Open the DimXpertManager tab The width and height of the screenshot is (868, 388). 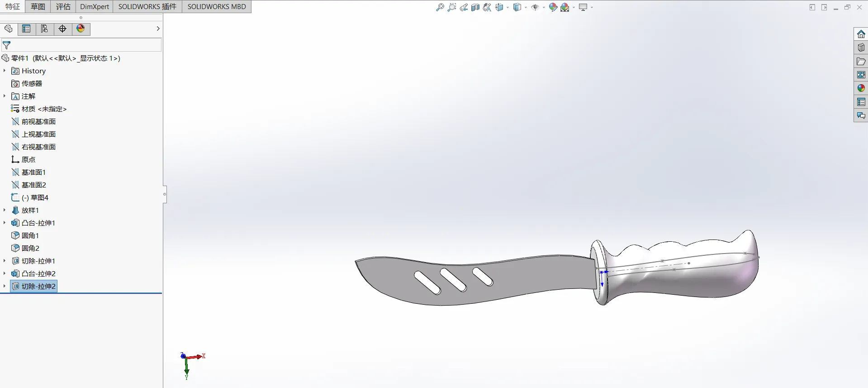click(x=62, y=29)
